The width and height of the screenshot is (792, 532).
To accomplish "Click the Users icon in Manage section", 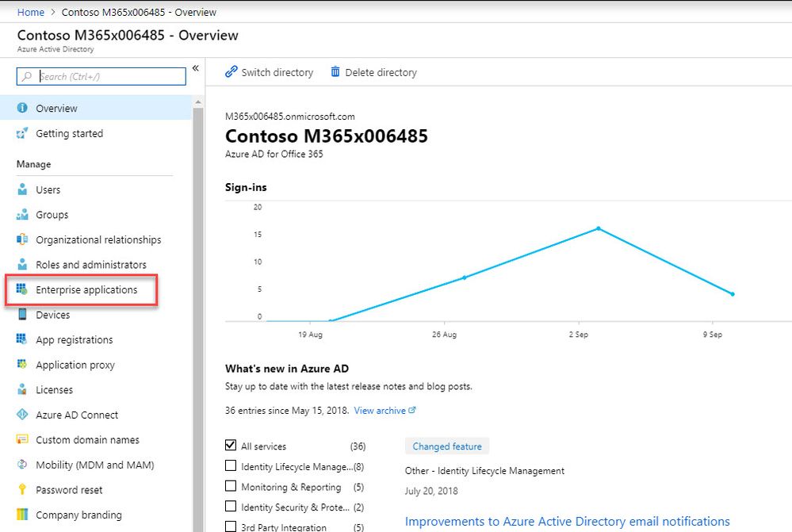I will point(22,189).
